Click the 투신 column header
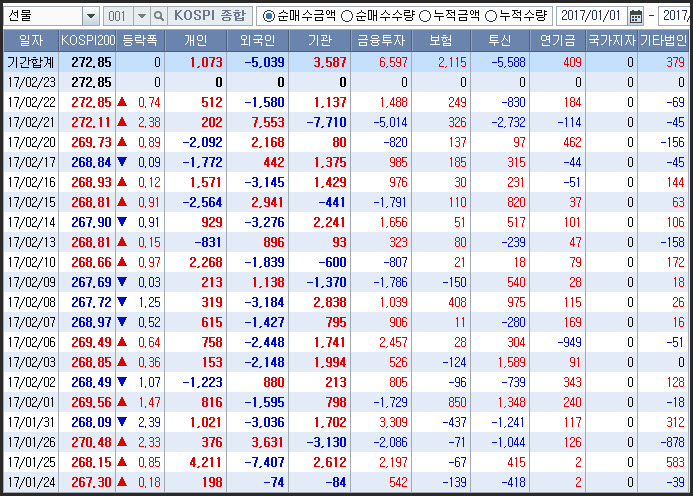693x496 pixels. [500, 41]
